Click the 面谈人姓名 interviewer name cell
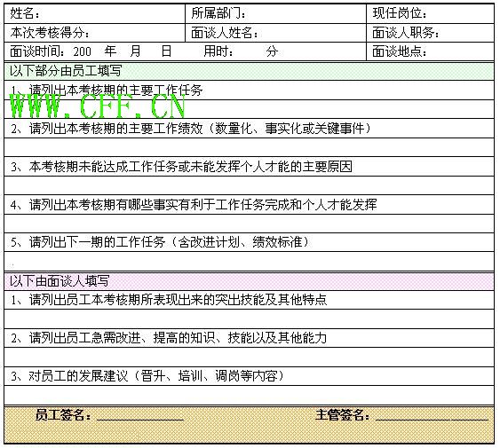The height and width of the screenshot is (448, 500). (x=276, y=33)
